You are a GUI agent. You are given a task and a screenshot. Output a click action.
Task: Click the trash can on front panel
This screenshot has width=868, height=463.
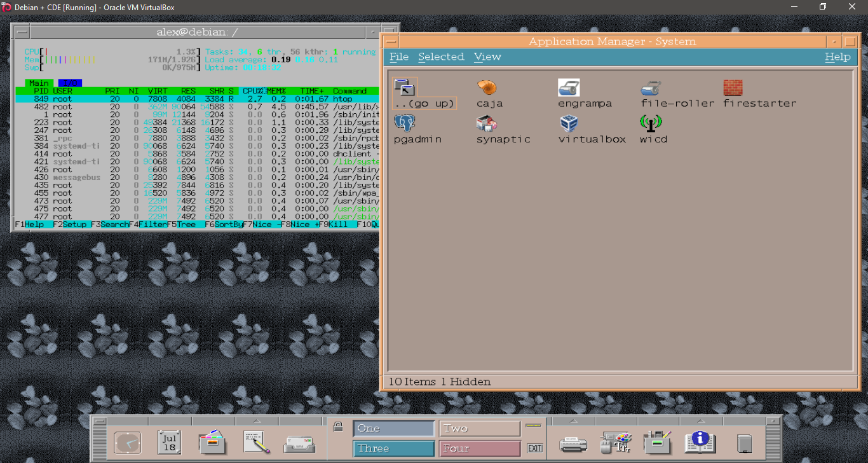(744, 443)
